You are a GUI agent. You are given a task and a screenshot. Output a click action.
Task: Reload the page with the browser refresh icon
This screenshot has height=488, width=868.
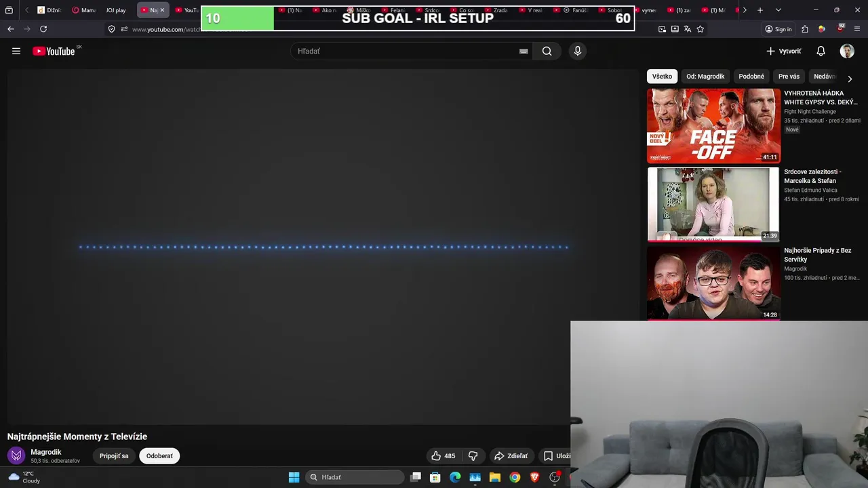pos(43,29)
